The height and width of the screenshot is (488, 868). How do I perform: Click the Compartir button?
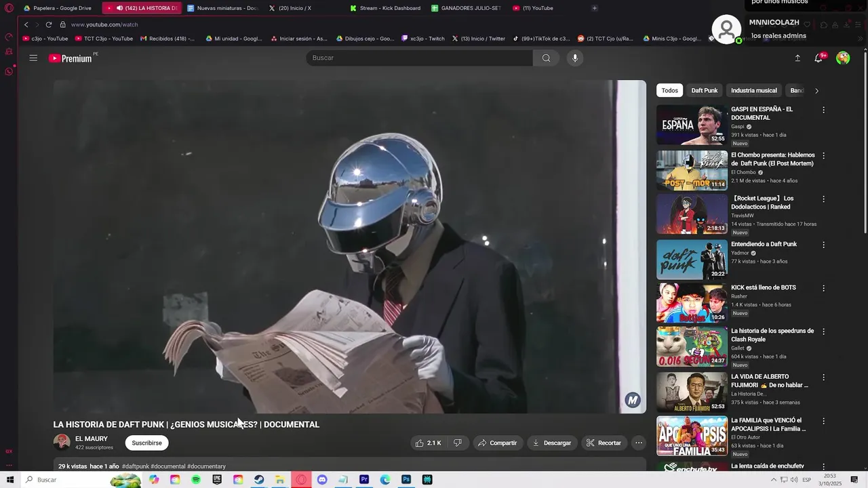pos(497,443)
